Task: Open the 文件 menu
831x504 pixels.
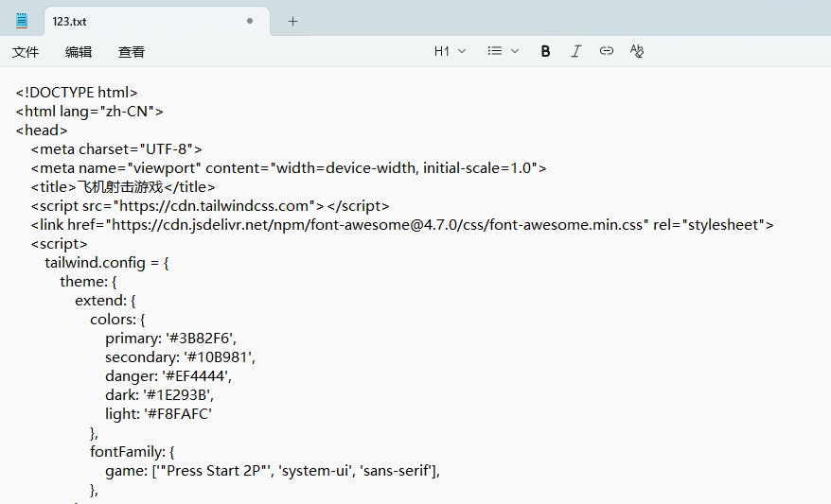Action: point(26,52)
